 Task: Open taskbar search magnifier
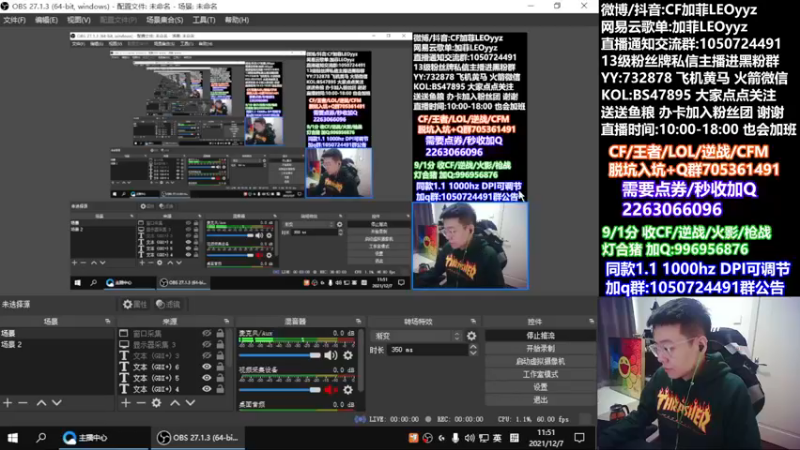(41, 438)
